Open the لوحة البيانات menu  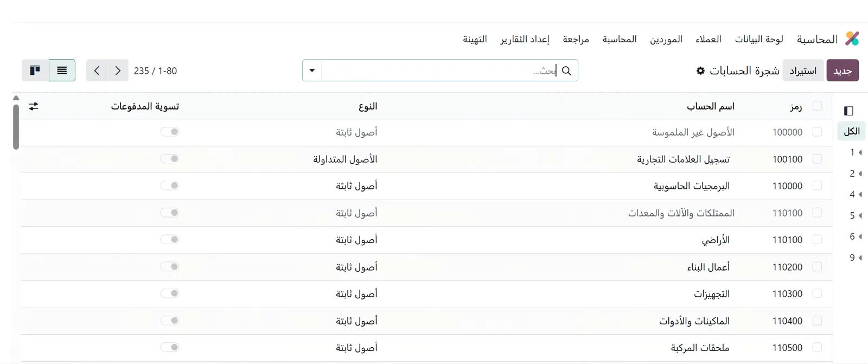coord(759,39)
